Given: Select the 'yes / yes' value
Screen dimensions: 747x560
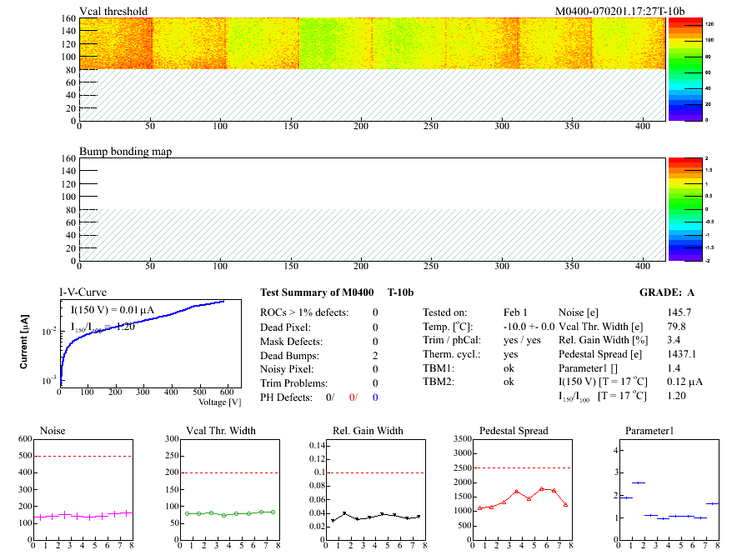Looking at the screenshot, I should pos(522,340).
